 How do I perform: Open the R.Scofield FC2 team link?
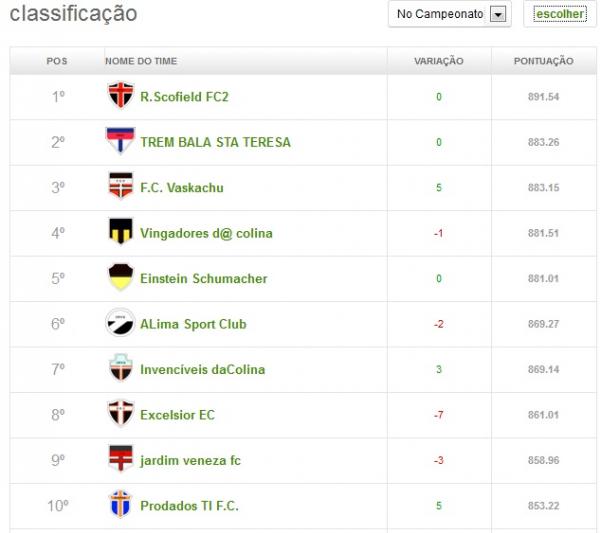point(184,97)
